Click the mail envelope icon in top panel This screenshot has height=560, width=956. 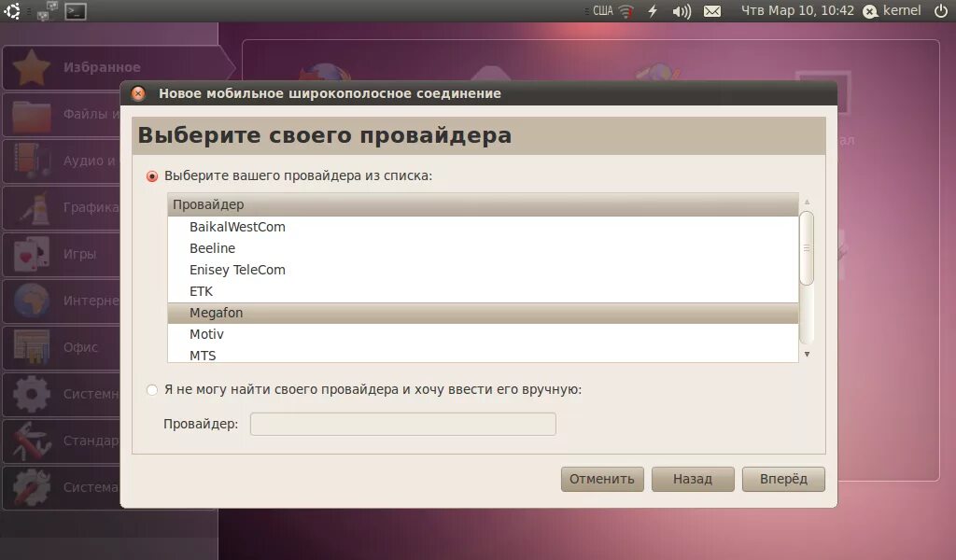click(712, 11)
